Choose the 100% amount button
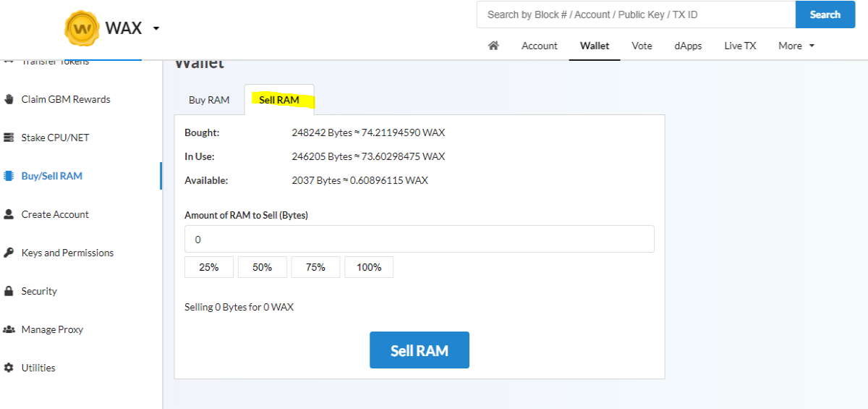This screenshot has width=868, height=409. (369, 267)
